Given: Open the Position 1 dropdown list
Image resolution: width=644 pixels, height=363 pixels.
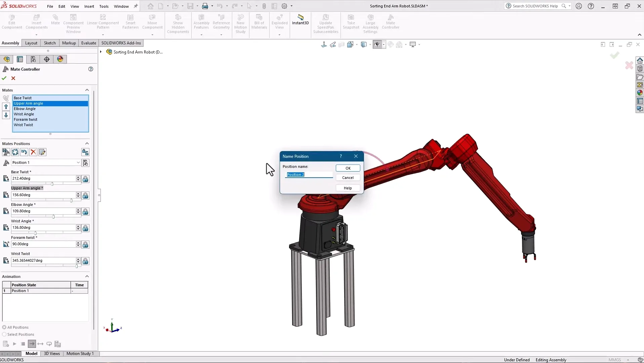Looking at the screenshot, I should (x=78, y=162).
